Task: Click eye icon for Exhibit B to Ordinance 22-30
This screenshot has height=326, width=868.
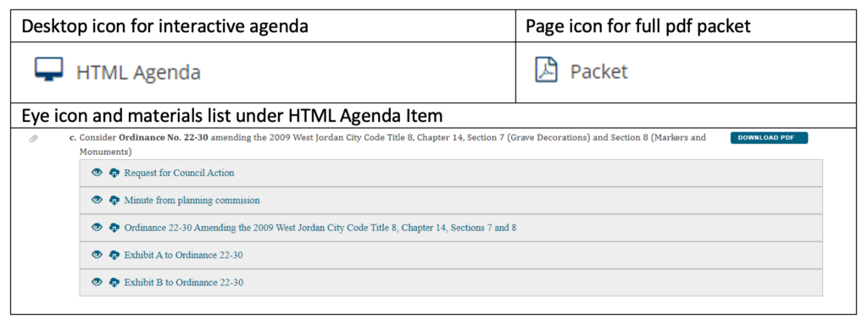Action: click(x=97, y=282)
